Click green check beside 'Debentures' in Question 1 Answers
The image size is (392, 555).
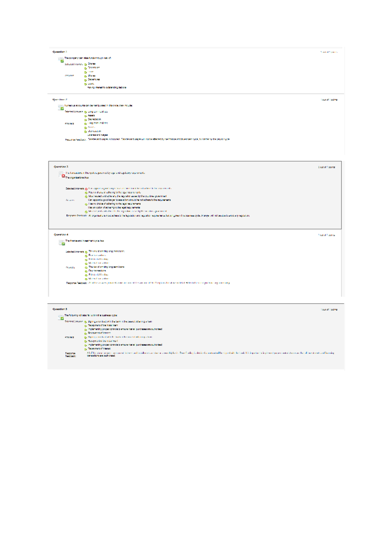(x=86, y=80)
